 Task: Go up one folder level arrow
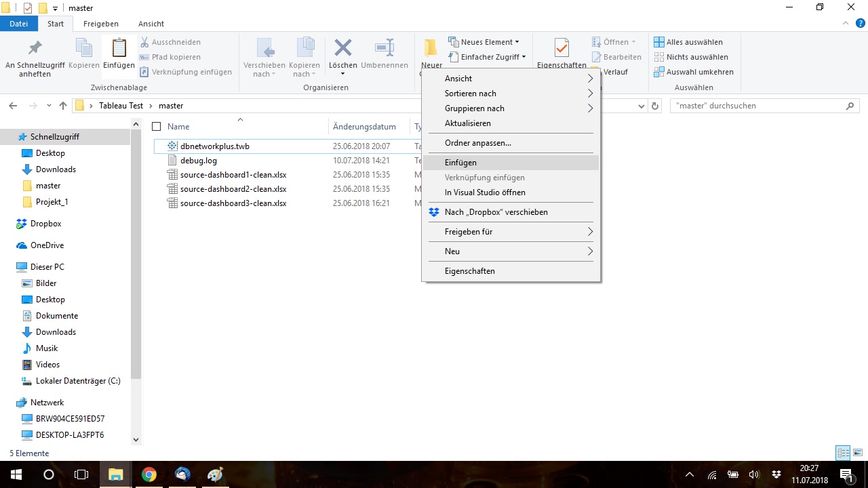coord(63,106)
